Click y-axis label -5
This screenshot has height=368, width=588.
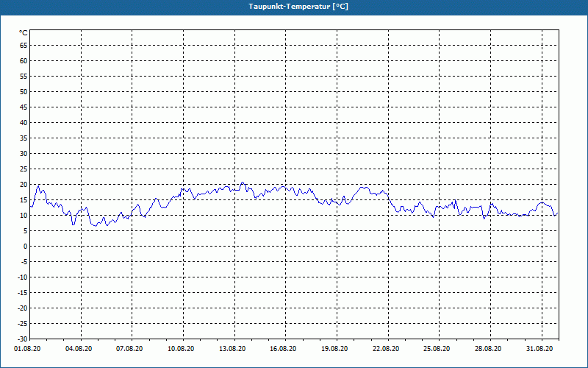(x=24, y=262)
